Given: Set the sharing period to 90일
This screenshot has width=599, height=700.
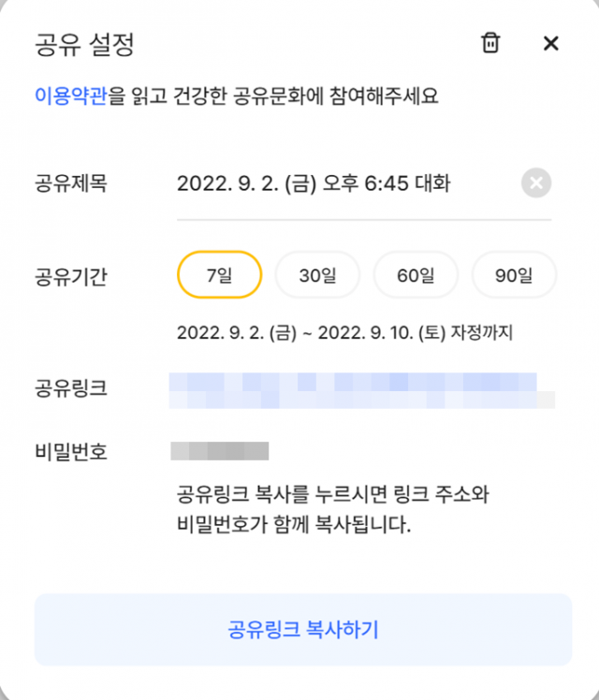Looking at the screenshot, I should (514, 275).
